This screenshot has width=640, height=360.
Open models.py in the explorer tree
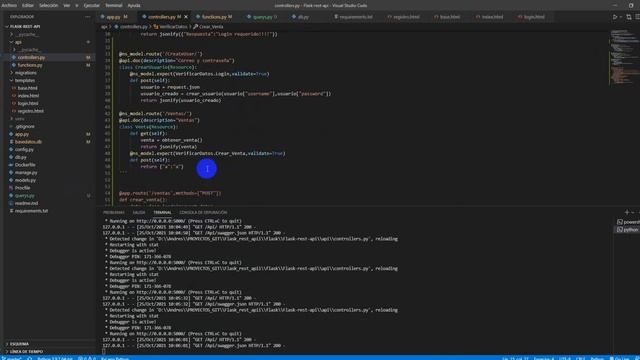click(x=25, y=180)
